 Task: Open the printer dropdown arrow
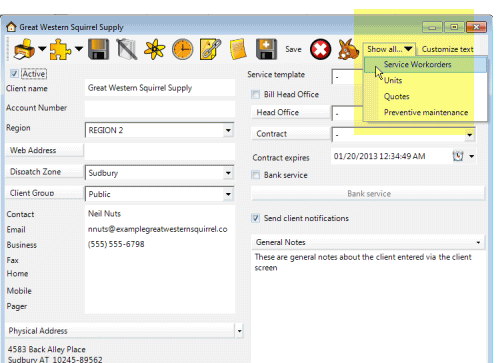[x=42, y=49]
